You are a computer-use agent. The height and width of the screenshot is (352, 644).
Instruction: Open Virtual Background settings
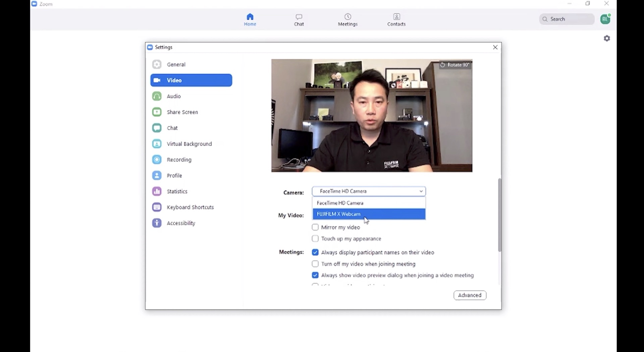(x=190, y=143)
